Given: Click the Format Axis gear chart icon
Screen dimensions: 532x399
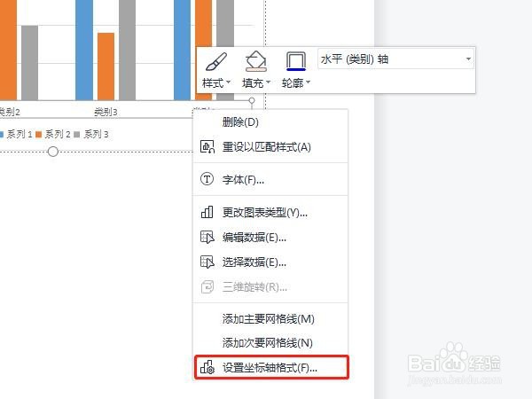Looking at the screenshot, I should coord(207,367).
